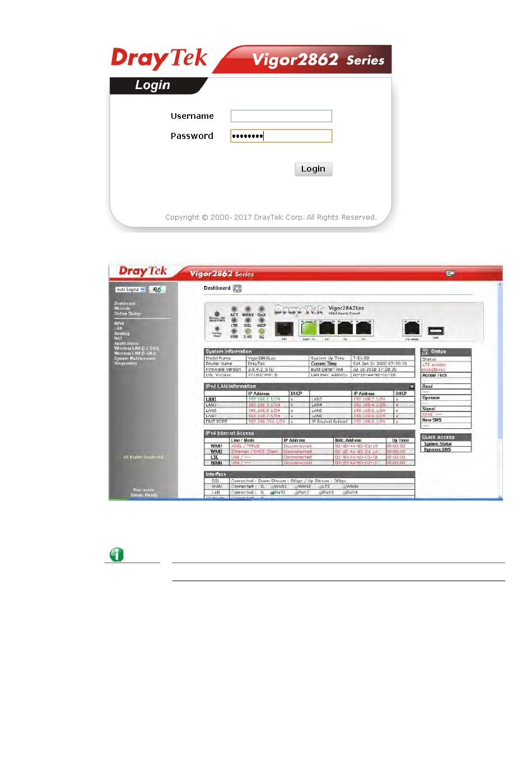This screenshot has width=532, height=778.
Task: Expand the NAT sidebar menu
Action: point(118,339)
